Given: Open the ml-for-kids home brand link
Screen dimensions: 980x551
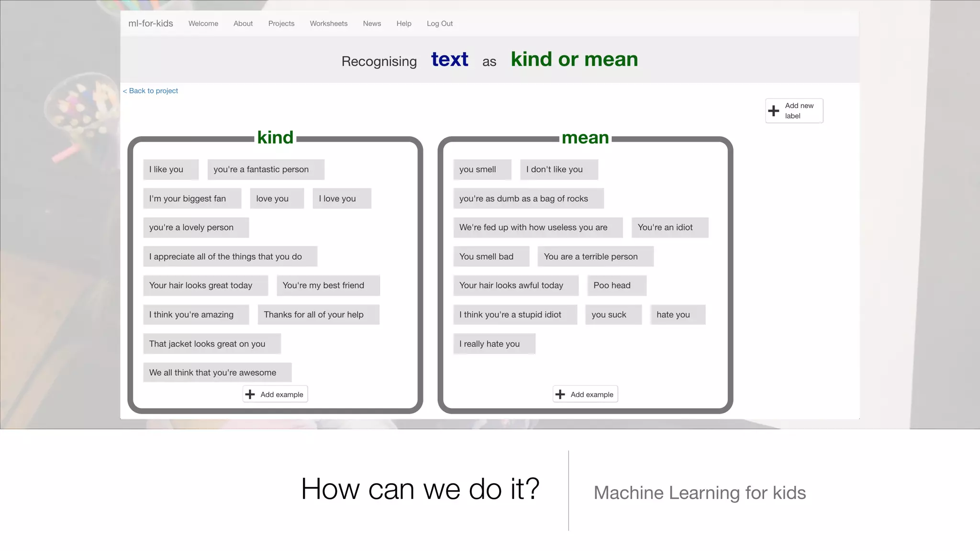Looking at the screenshot, I should click(x=151, y=23).
